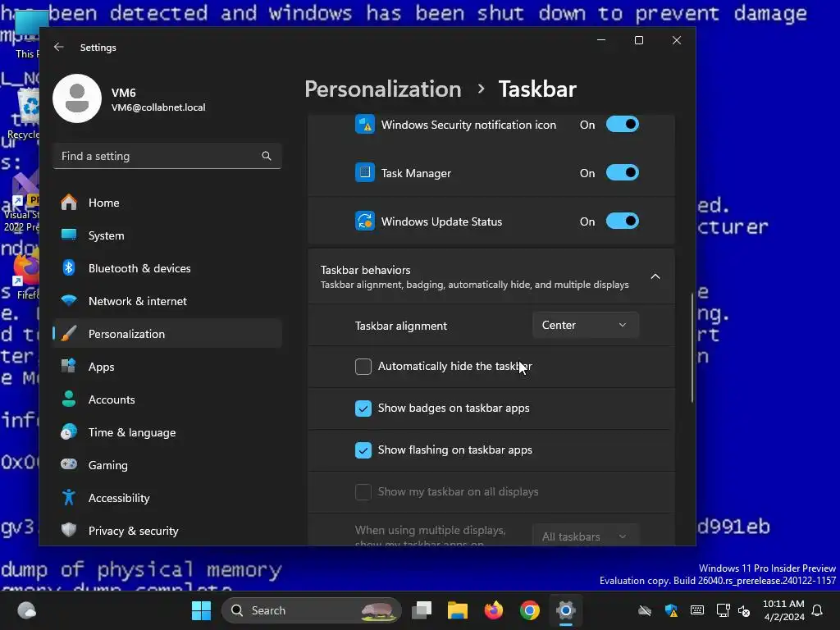Image resolution: width=840 pixels, height=630 pixels.
Task: Click the muted volume tray icon
Action: pyautogui.click(x=744, y=610)
